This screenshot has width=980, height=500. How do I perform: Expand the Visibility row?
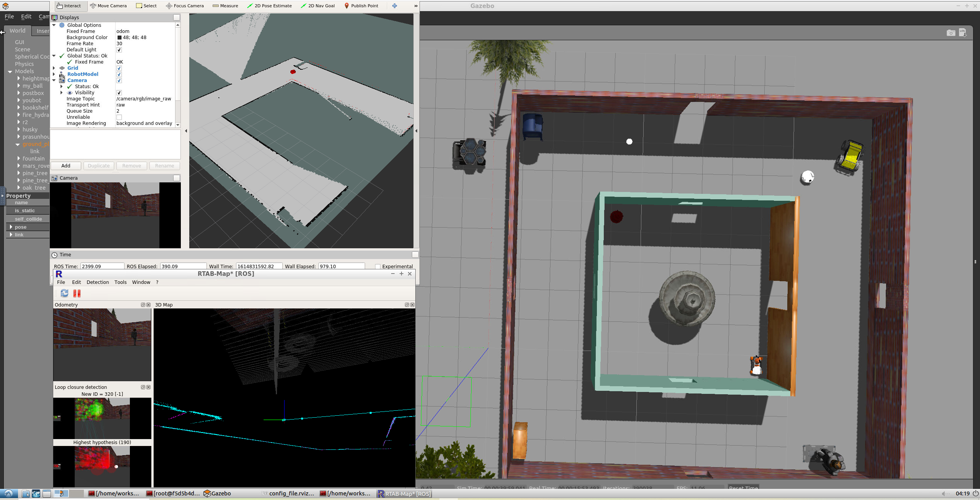[x=61, y=93]
